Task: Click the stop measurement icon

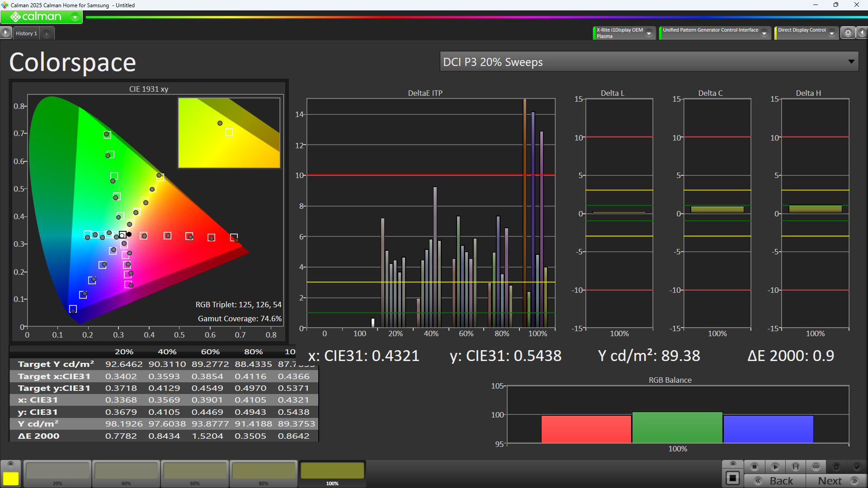Action: coord(754,467)
